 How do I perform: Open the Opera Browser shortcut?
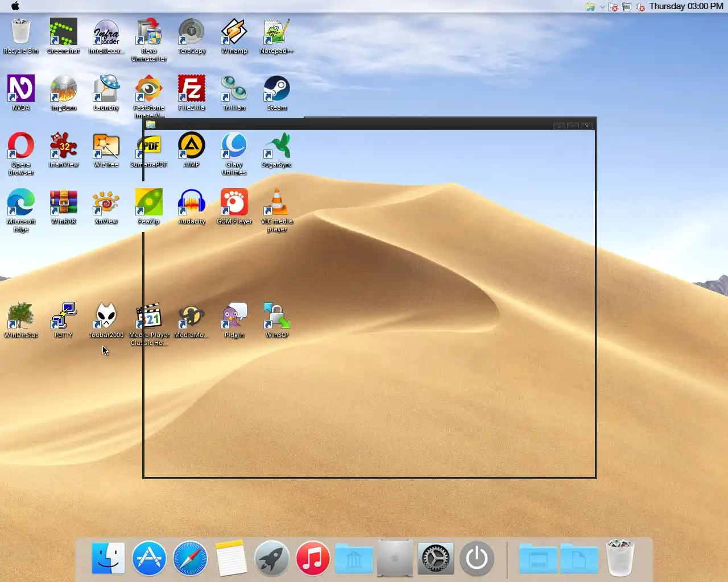pos(21,153)
